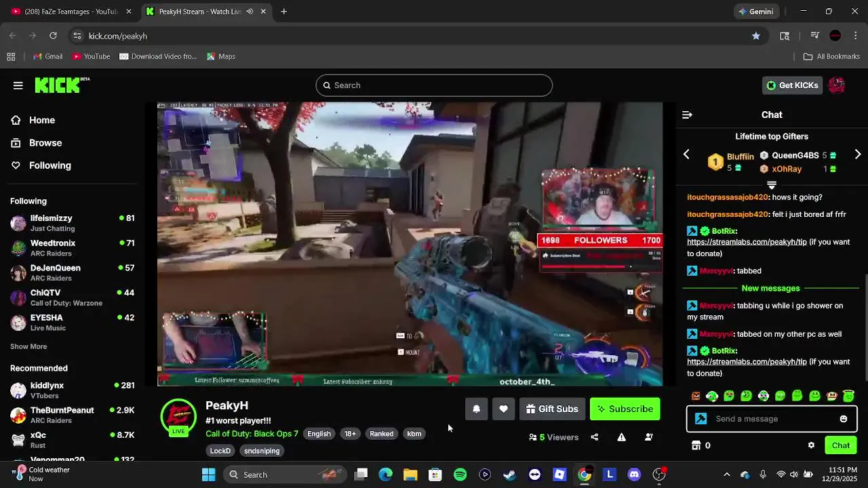This screenshot has height=488, width=868.
Task: Collapse the chat panel with the arrow icon
Action: point(687,115)
